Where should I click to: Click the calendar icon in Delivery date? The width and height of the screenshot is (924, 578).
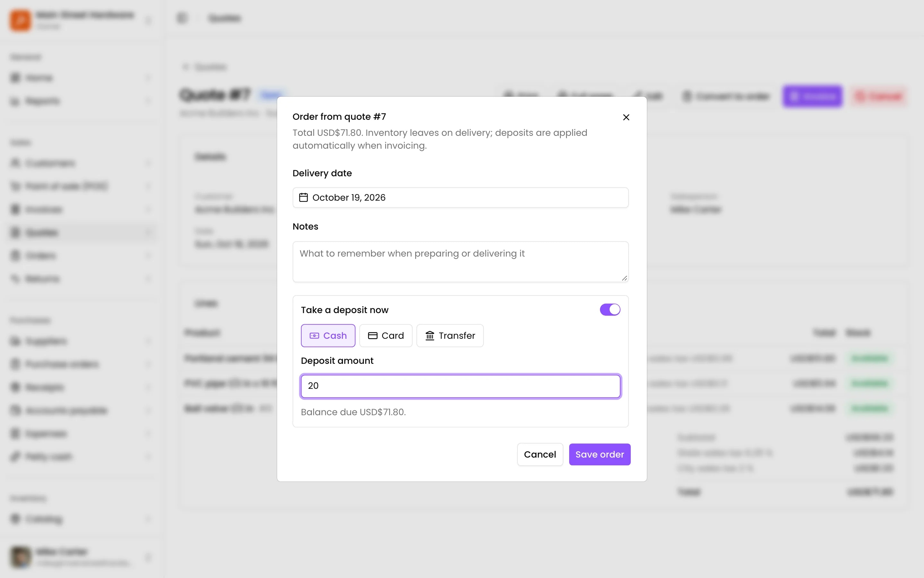point(303,197)
